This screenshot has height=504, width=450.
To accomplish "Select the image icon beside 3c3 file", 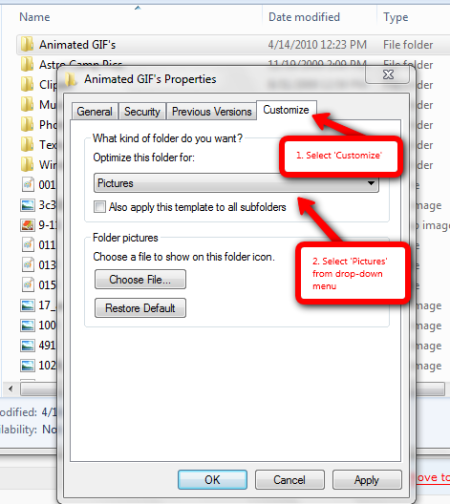I will tap(27, 205).
